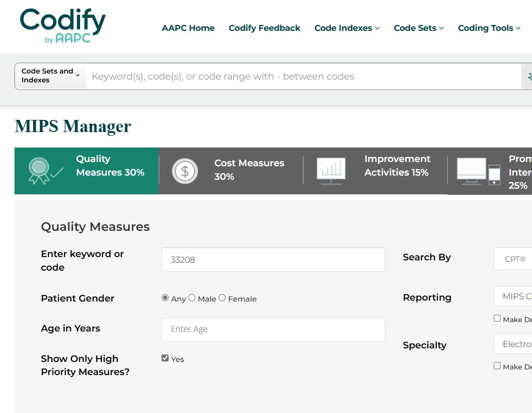532x413 pixels.
Task: Expand the Coding Tools menu
Action: 489,28
